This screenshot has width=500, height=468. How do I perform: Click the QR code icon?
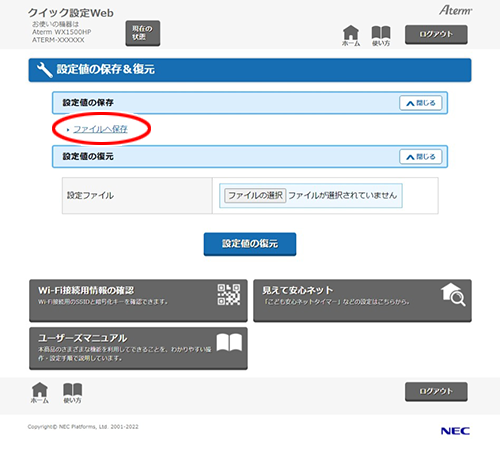click(229, 295)
